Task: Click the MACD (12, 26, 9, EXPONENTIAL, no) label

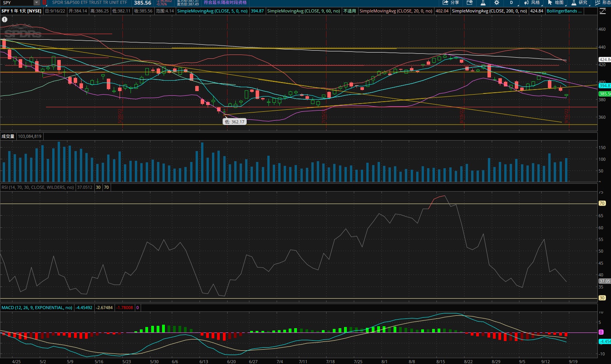Action: (x=37, y=308)
